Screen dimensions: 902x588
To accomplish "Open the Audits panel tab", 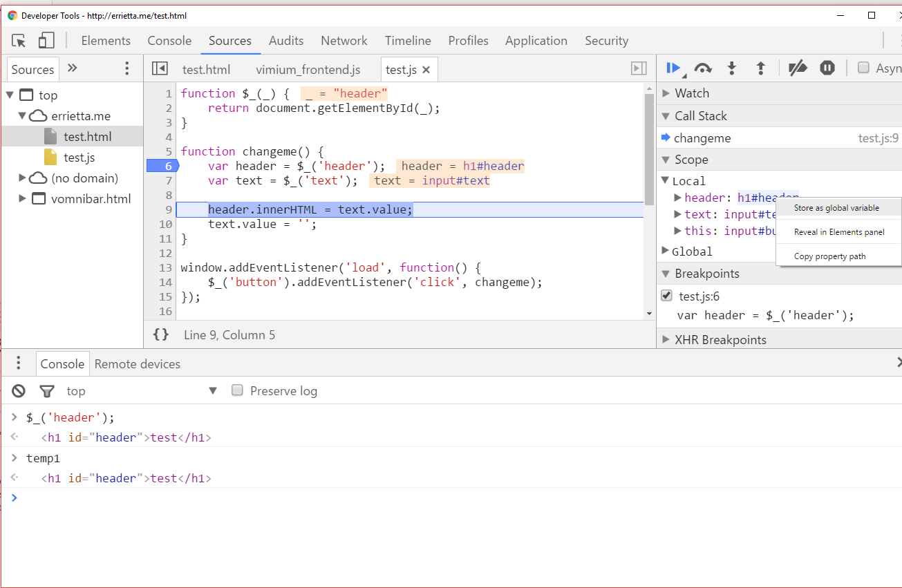I will 286,41.
